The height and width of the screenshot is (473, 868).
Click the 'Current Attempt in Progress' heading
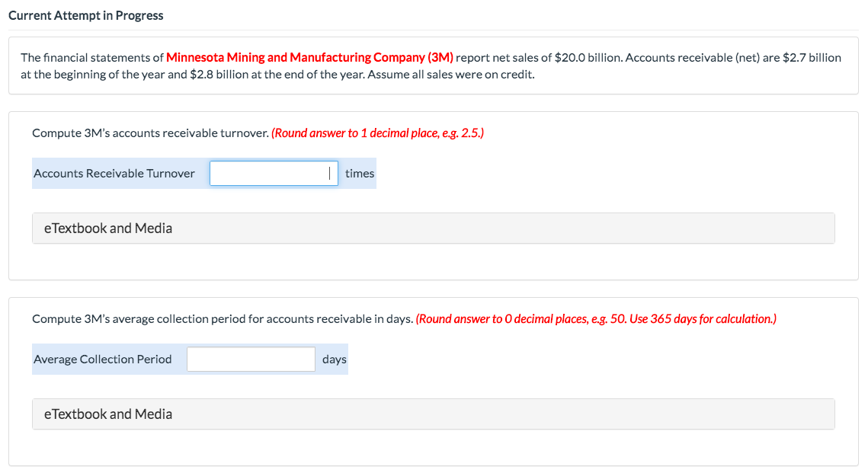point(86,15)
